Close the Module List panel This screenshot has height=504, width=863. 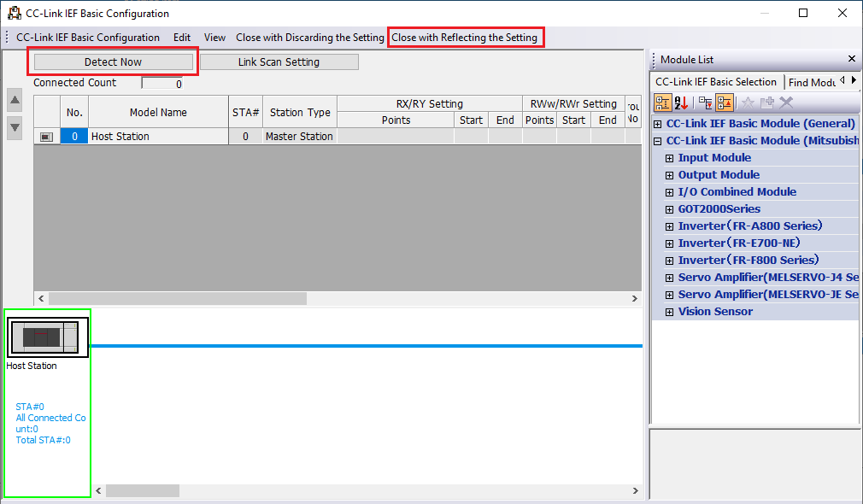point(851,58)
